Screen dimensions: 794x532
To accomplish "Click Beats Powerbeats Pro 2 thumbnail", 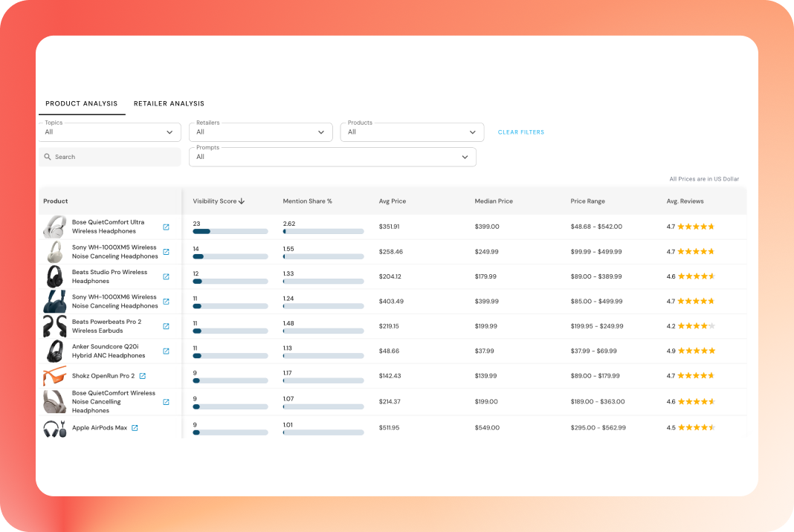I will tap(55, 326).
